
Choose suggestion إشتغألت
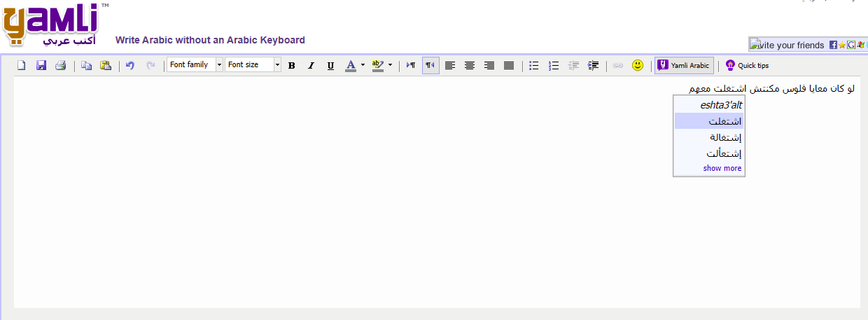click(709, 153)
